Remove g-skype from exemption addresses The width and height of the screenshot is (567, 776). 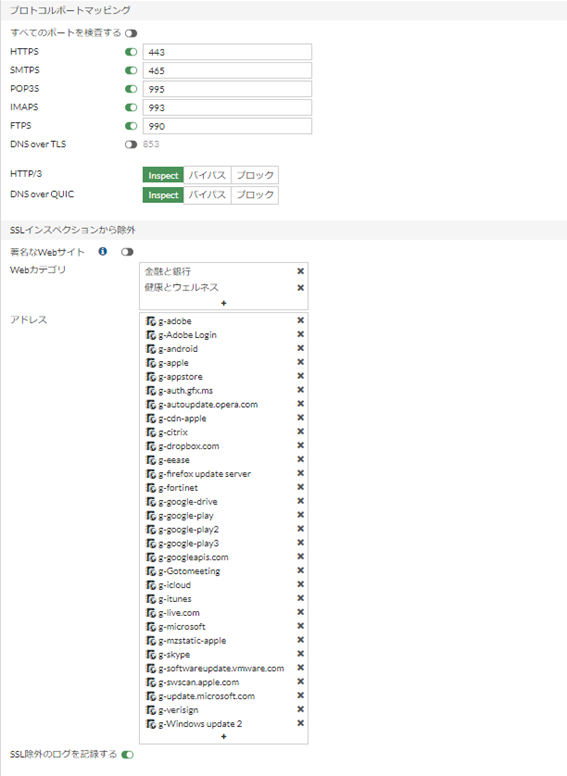(x=300, y=654)
